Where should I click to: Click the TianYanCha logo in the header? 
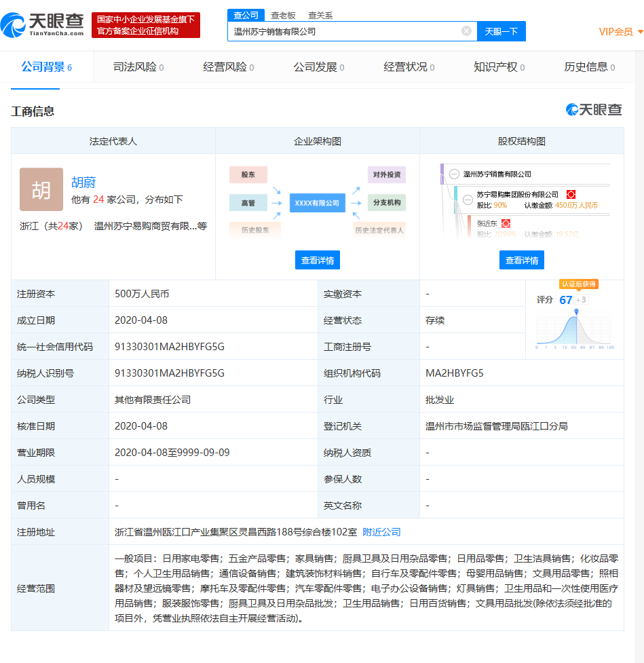43,25
